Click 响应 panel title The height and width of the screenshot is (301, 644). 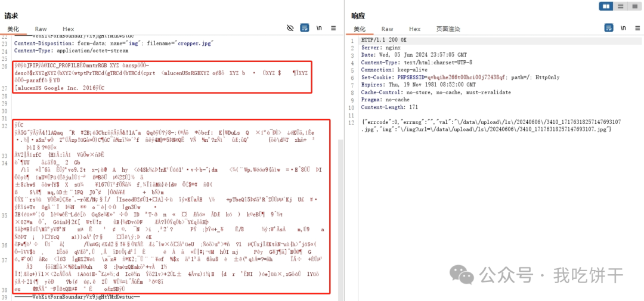(x=358, y=16)
